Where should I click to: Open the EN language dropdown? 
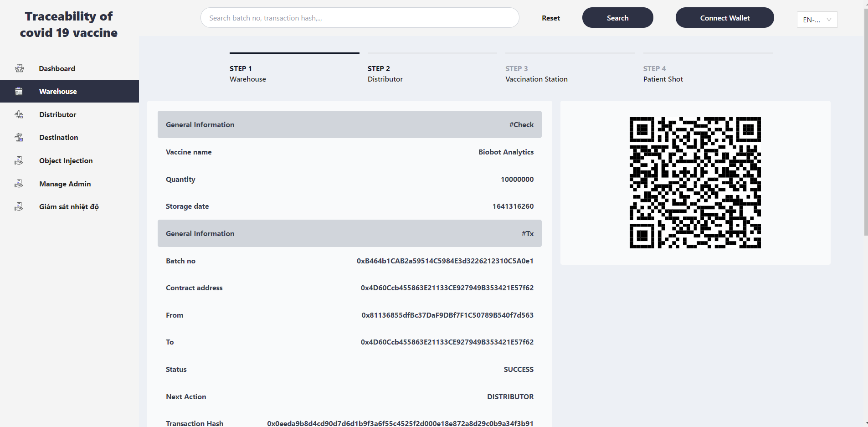click(x=817, y=20)
